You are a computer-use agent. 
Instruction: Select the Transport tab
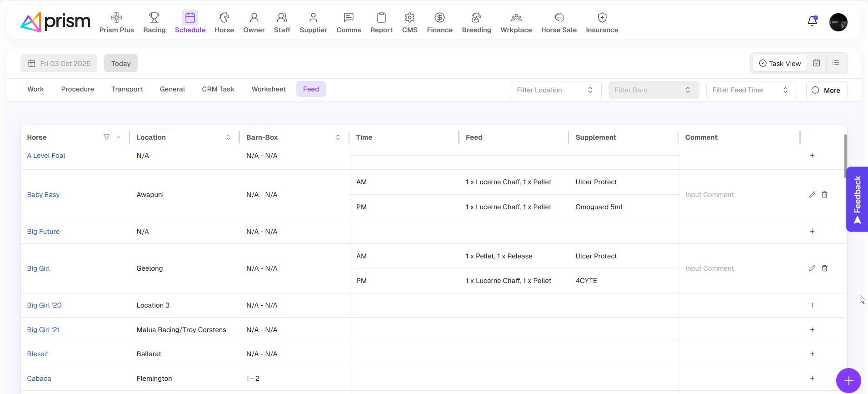[127, 89]
